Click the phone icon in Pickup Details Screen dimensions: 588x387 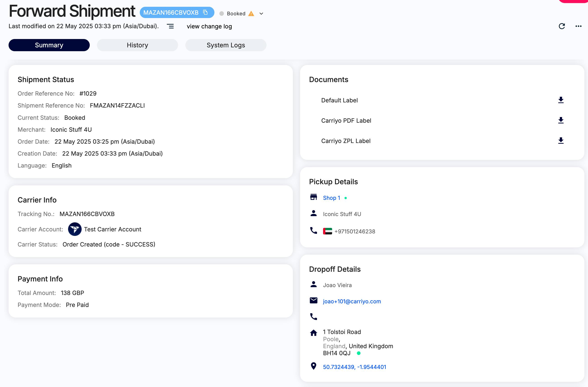[x=314, y=230]
